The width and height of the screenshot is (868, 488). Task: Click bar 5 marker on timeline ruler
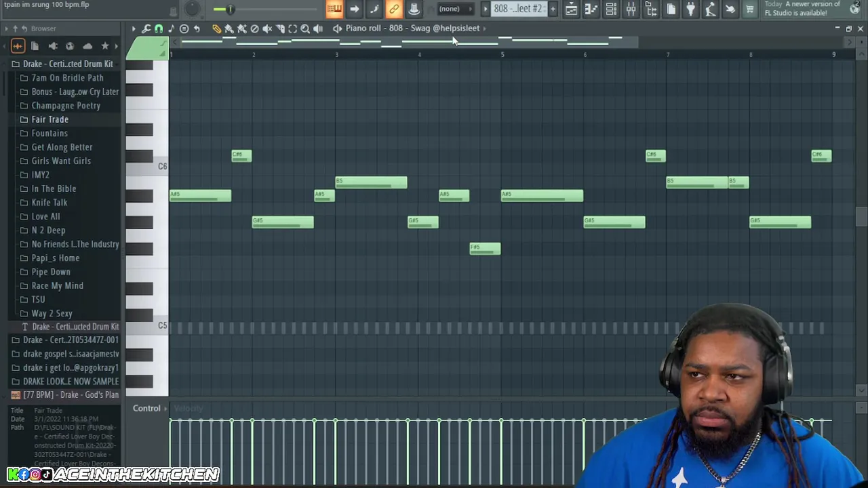(502, 54)
